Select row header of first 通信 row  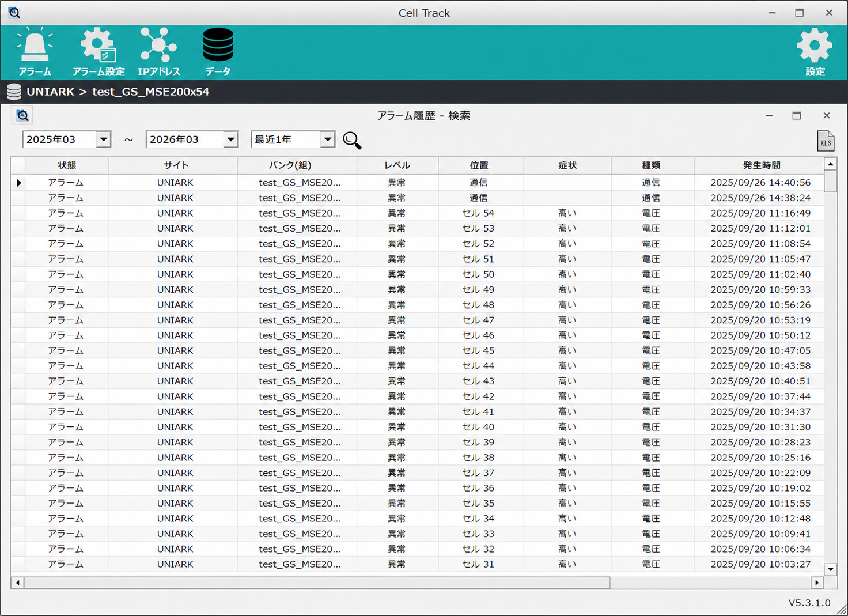coord(18,183)
